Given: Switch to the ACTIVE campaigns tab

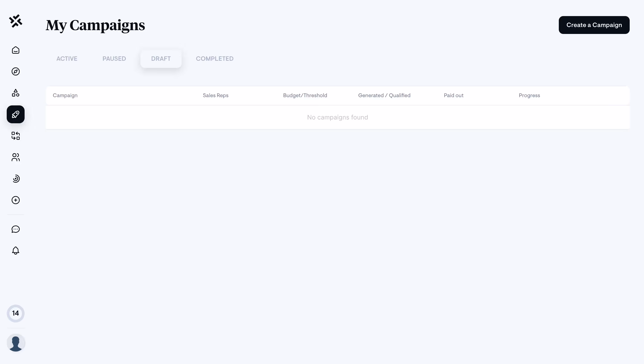Looking at the screenshot, I should pyautogui.click(x=67, y=59).
